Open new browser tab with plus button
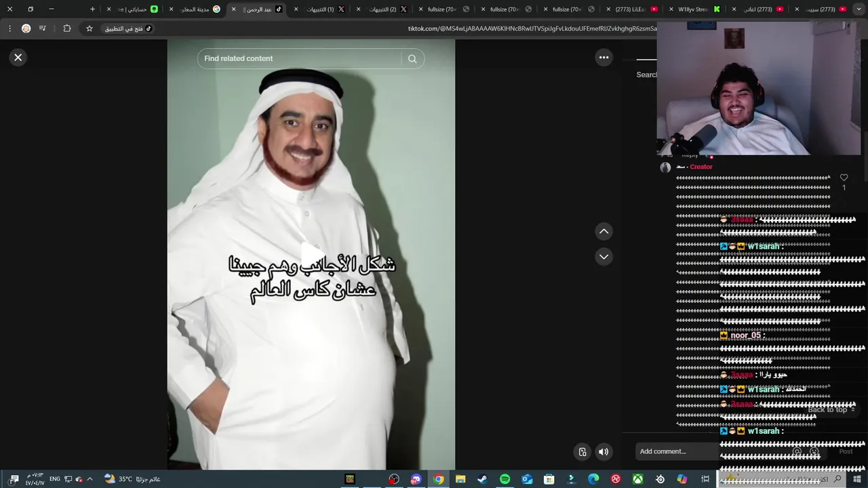 point(92,9)
